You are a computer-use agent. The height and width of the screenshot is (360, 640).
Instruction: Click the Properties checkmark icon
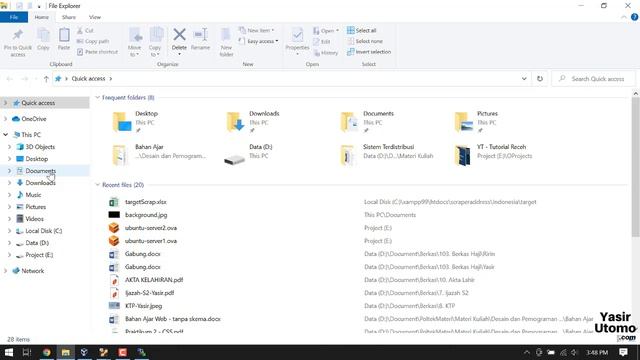pyautogui.click(x=297, y=35)
